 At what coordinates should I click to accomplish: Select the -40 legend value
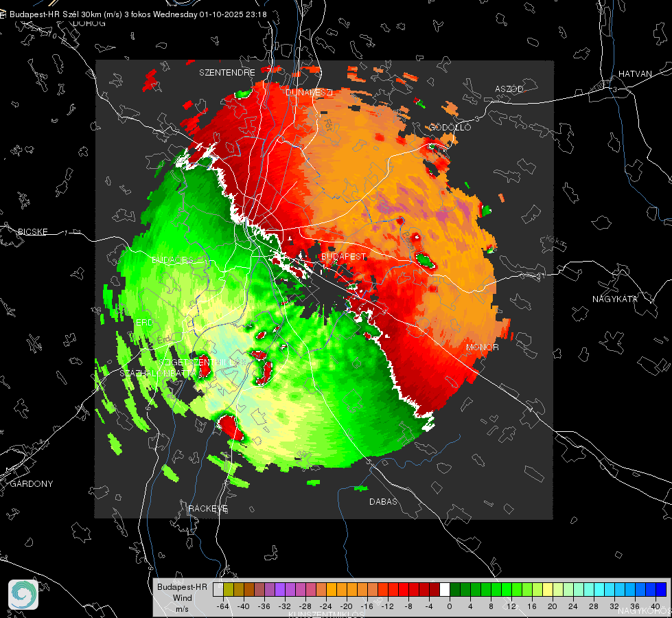[244, 606]
